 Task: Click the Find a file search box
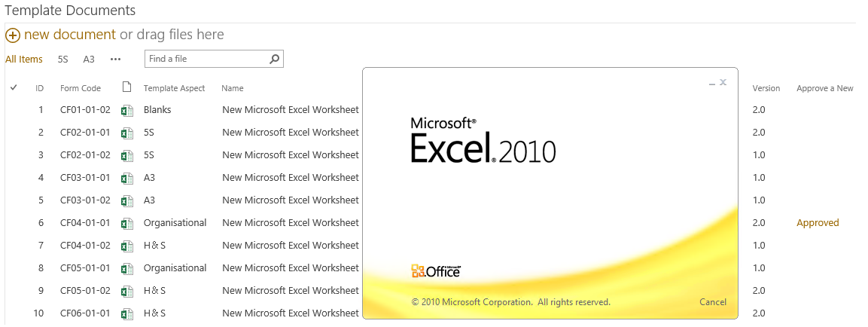[206, 59]
